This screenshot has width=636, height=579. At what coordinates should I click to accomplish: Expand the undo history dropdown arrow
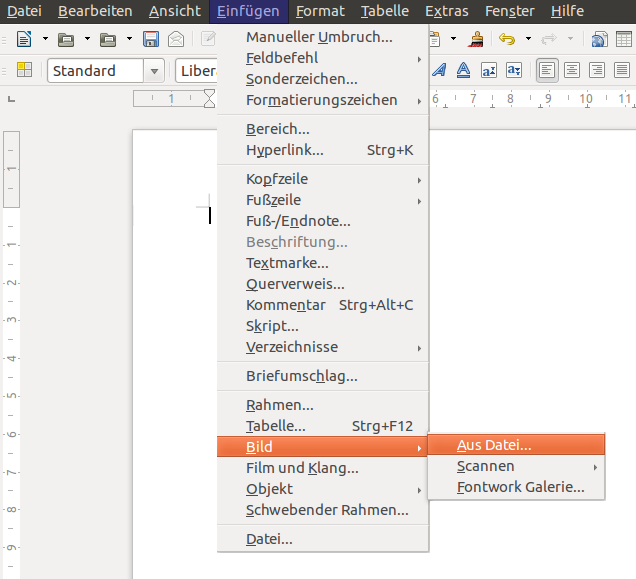(526, 40)
